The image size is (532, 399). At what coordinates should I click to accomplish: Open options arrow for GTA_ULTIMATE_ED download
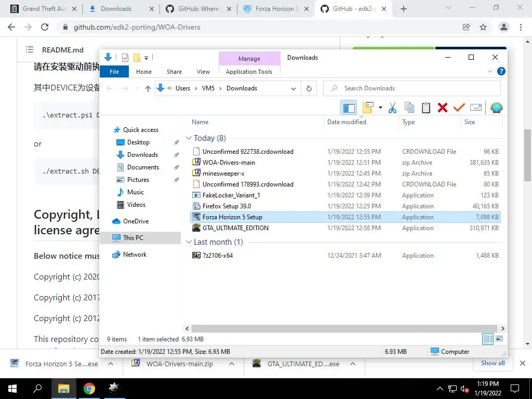353,364
